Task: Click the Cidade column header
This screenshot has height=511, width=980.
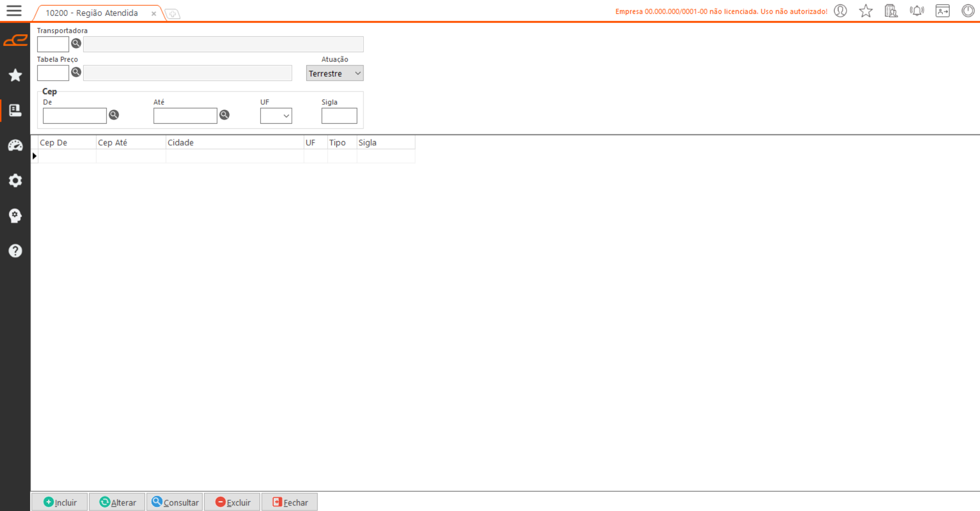Action: click(234, 143)
